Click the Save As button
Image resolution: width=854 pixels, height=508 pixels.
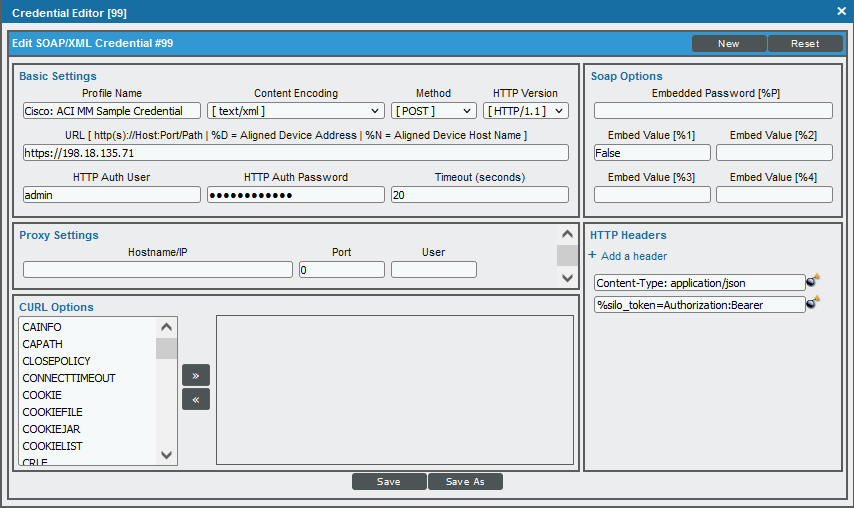point(465,481)
